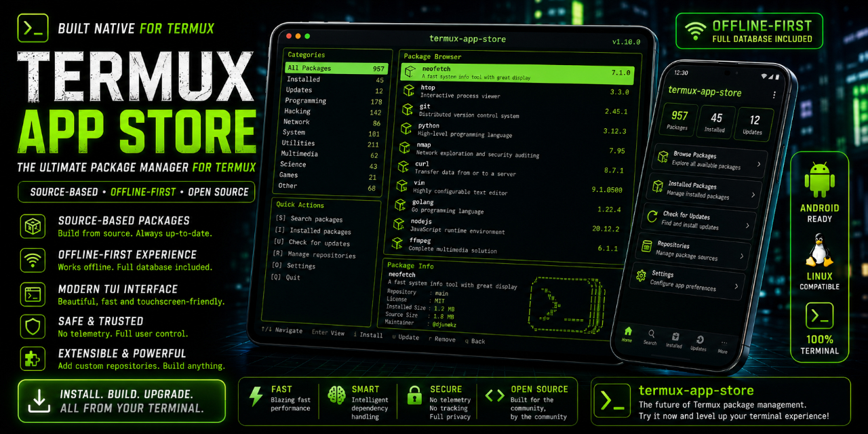Click the Extensible & Powerful puzzle icon
The width and height of the screenshot is (868, 434).
point(33,359)
